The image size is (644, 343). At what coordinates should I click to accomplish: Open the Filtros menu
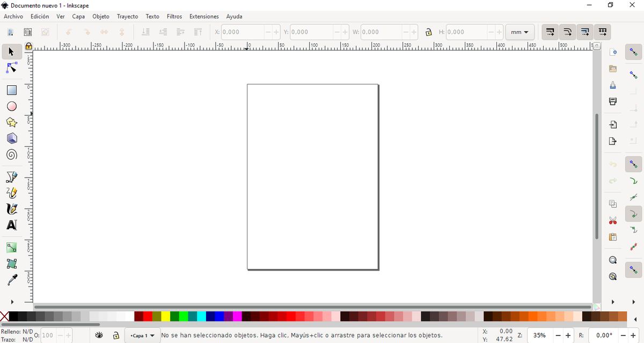174,17
